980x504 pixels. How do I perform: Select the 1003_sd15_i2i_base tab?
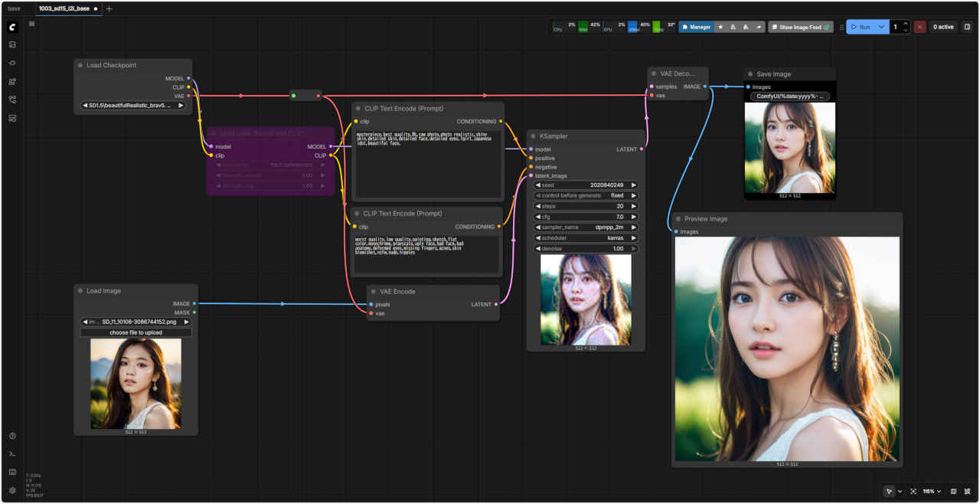(x=64, y=8)
